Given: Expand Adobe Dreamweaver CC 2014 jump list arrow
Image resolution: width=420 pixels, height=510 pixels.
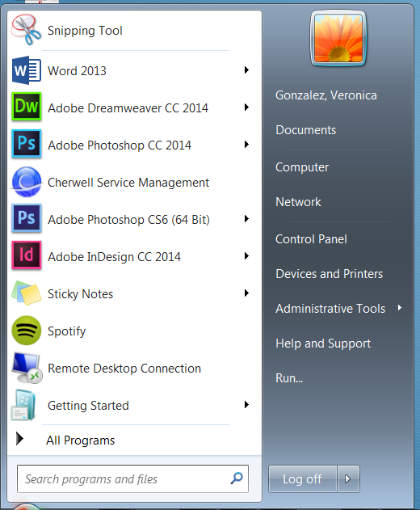Looking at the screenshot, I should 246,107.
